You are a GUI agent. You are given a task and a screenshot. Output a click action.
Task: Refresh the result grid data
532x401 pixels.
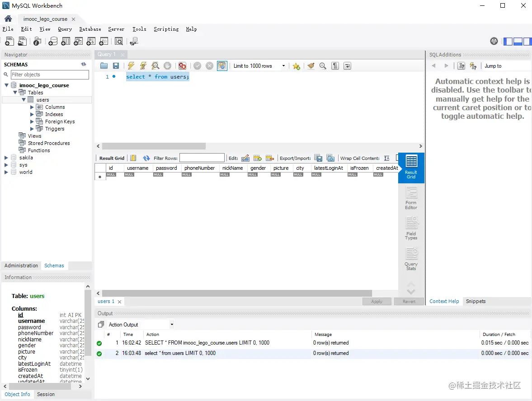(x=146, y=158)
